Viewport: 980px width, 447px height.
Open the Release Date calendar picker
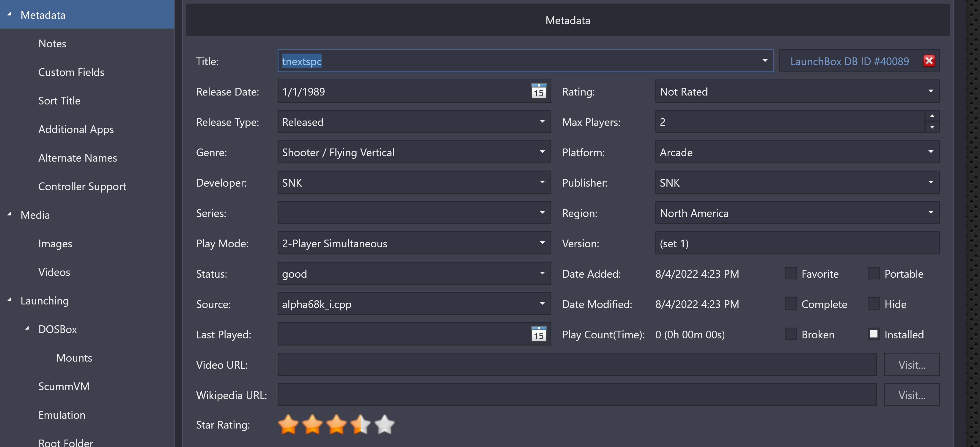tap(538, 91)
